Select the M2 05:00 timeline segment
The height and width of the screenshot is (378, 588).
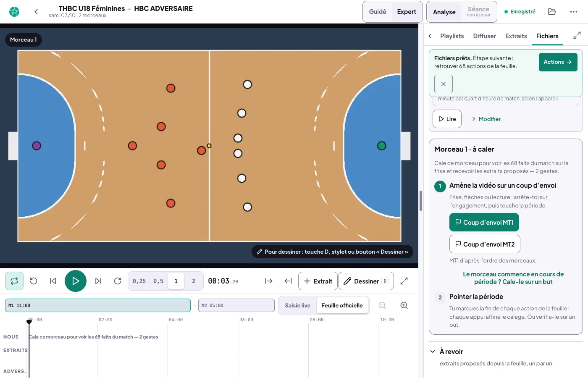(x=236, y=305)
